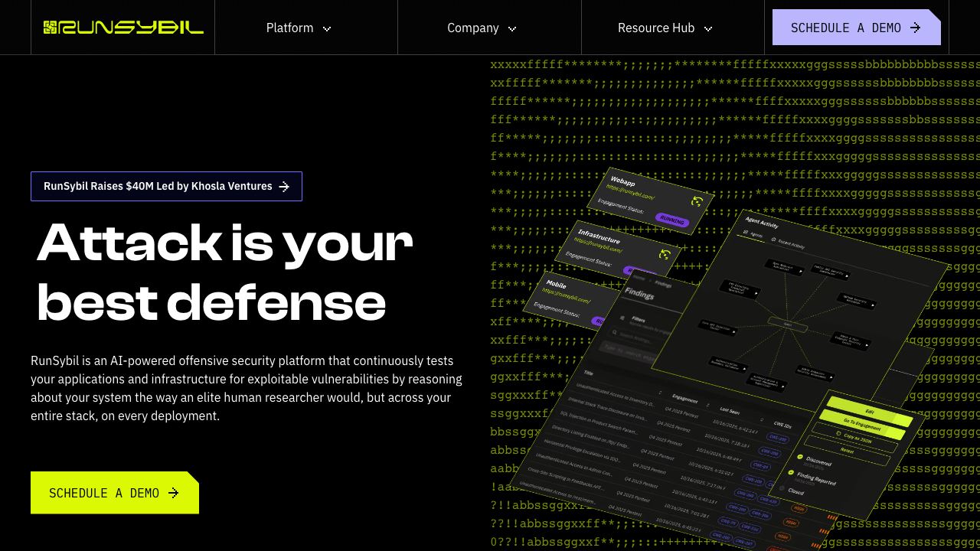Click the yellow Schedule a Demo hero button

click(115, 493)
